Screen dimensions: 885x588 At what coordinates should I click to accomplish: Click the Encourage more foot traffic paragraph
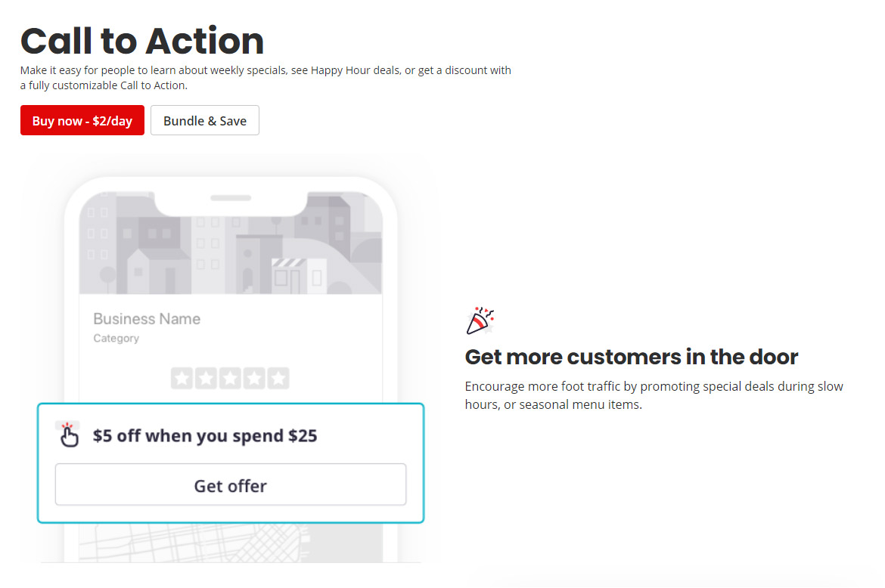[654, 395]
